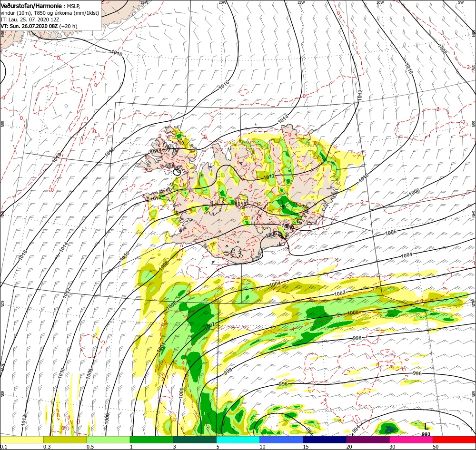Click the '25W' longitude label

point(145,2)
